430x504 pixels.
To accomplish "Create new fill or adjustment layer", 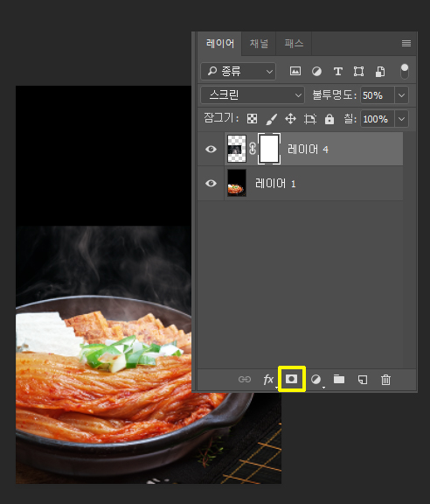I will pos(316,380).
